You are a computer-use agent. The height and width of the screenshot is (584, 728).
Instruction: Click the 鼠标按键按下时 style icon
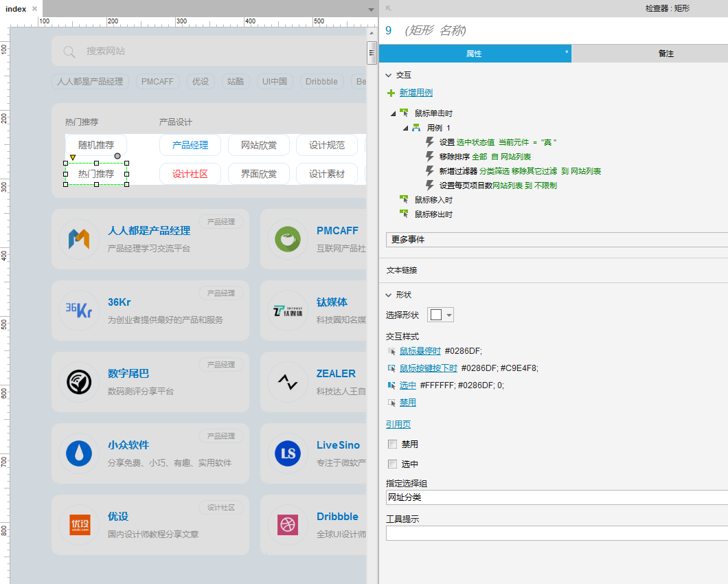coord(391,368)
